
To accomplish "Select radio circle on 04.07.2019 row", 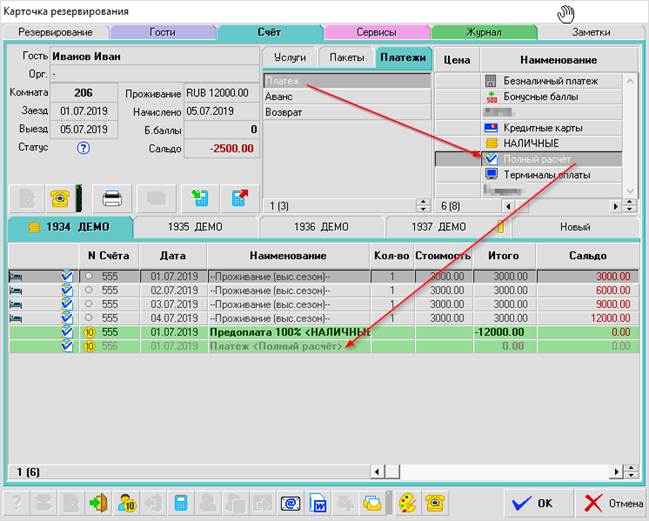I will click(89, 317).
